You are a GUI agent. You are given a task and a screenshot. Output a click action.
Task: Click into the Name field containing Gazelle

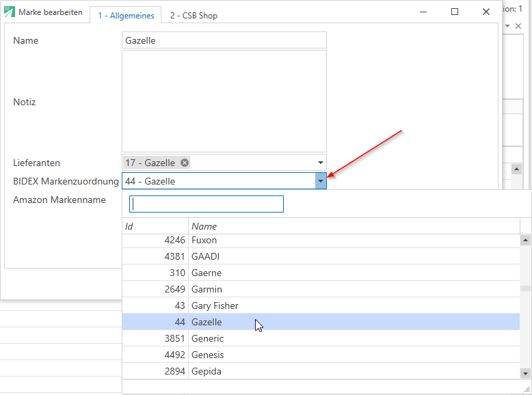(224, 40)
